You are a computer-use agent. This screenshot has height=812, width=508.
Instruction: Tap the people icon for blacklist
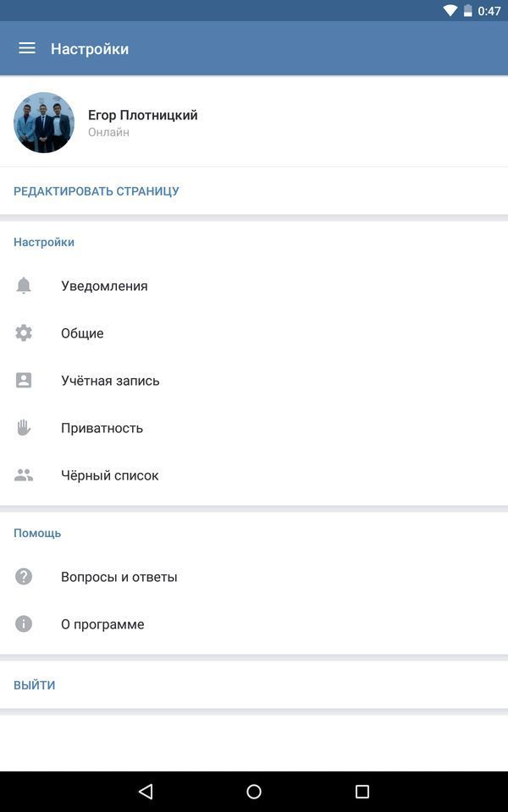click(24, 475)
